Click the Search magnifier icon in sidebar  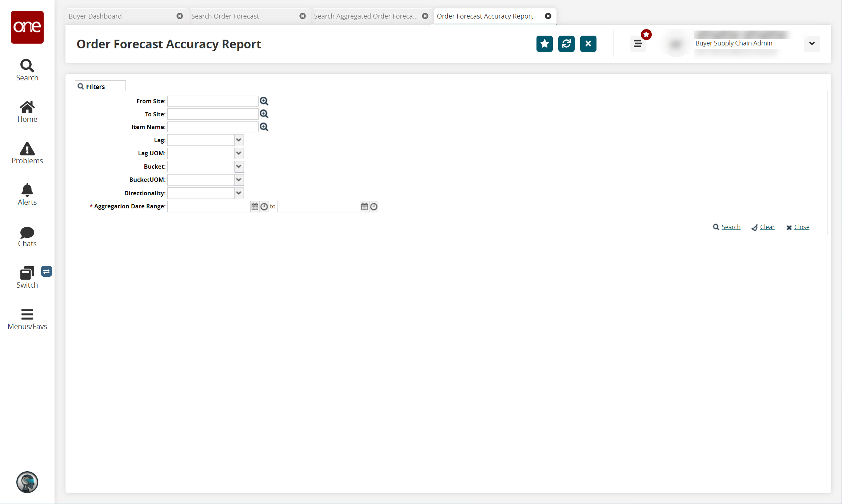pos(27,66)
